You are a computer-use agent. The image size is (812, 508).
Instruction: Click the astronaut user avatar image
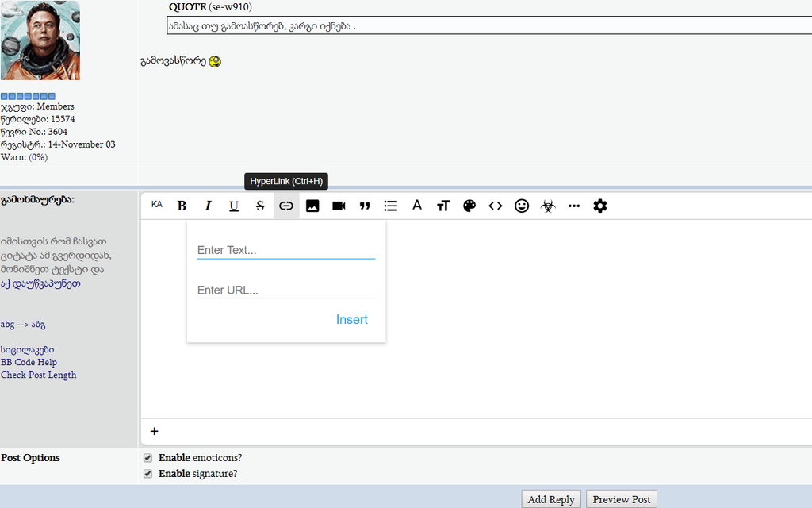(x=40, y=40)
